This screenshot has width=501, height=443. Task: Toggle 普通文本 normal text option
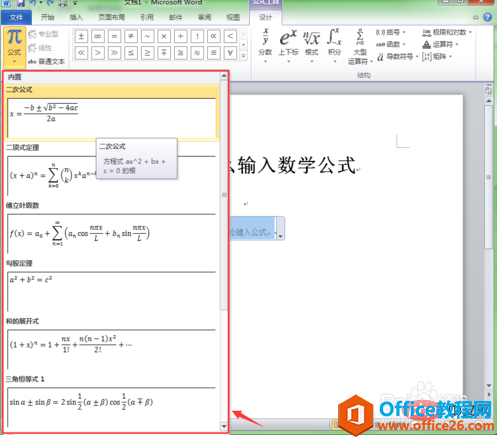point(46,62)
